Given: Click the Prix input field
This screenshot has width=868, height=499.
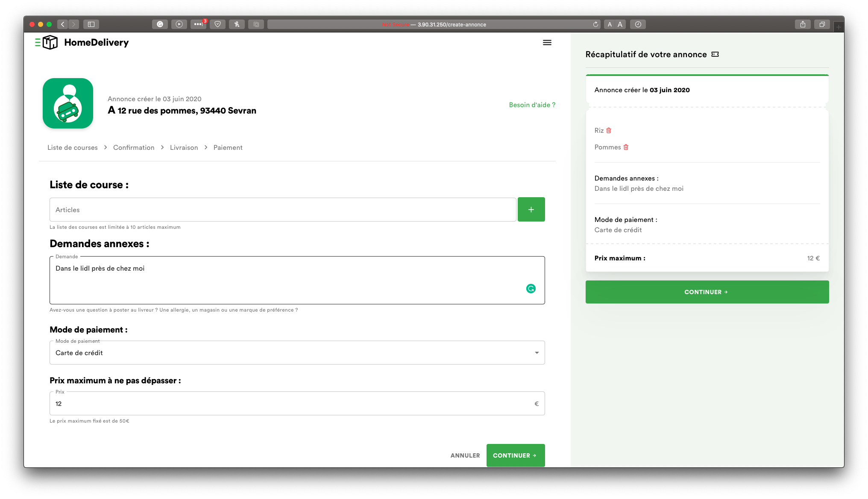Looking at the screenshot, I should click(x=290, y=404).
